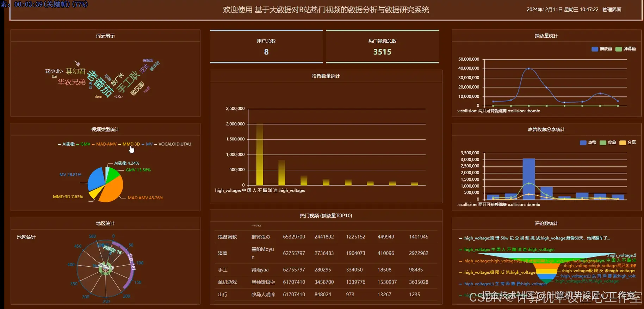Toggle MMD-3D in the pie legend
Viewport: 644px width, 309px height.
129,144
